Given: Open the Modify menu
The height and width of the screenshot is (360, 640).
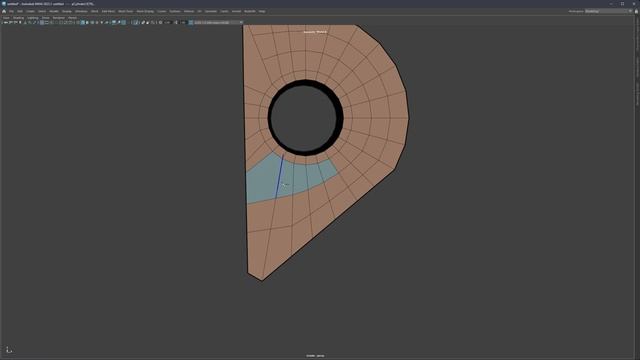Looking at the screenshot, I should (x=54, y=11).
